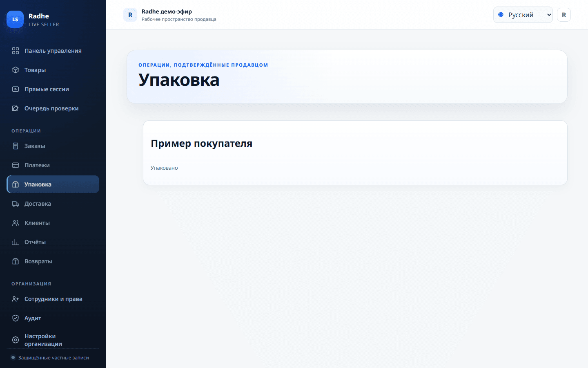
Task: Select the Пример покупателя card heading
Action: click(x=202, y=144)
